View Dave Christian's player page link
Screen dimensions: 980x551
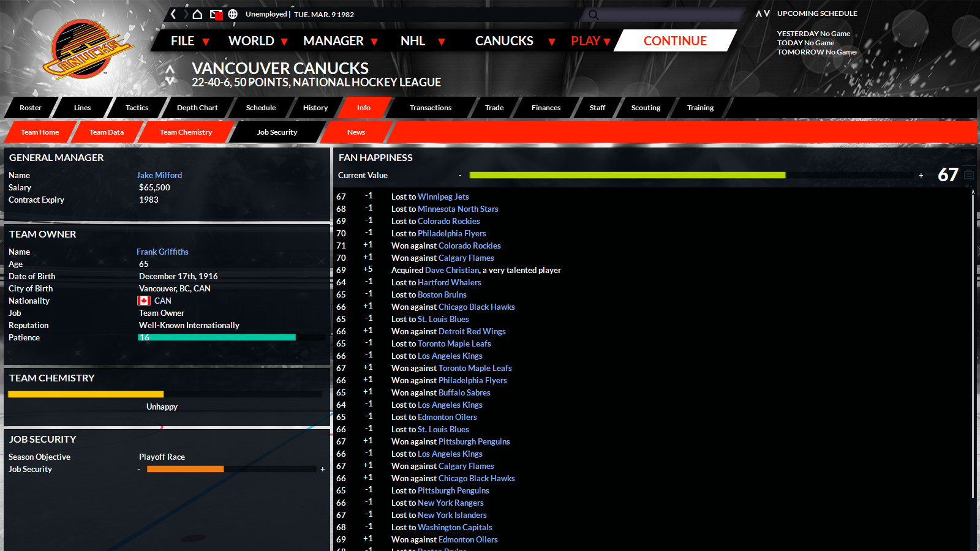click(x=453, y=270)
